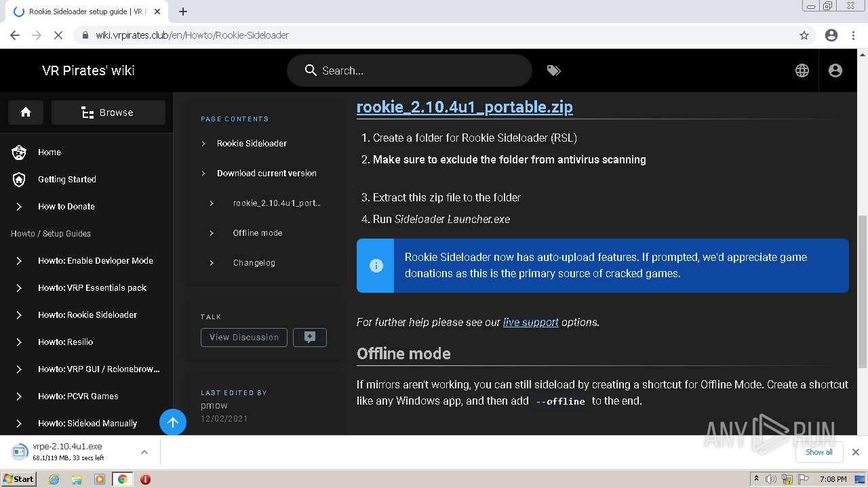Click the View Discussion button

point(244,338)
